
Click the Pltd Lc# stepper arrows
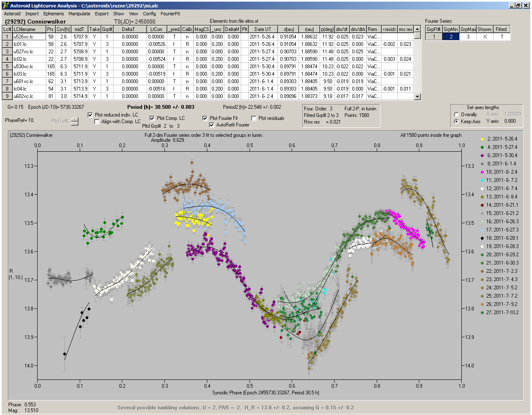(x=74, y=122)
